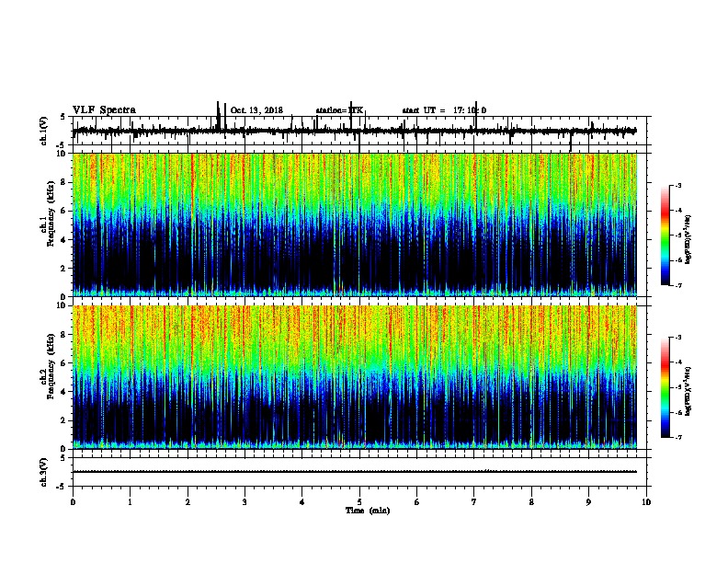The height and width of the screenshot is (563, 728).
Task: Click the "station=ITK" header label
Action: coord(339,110)
